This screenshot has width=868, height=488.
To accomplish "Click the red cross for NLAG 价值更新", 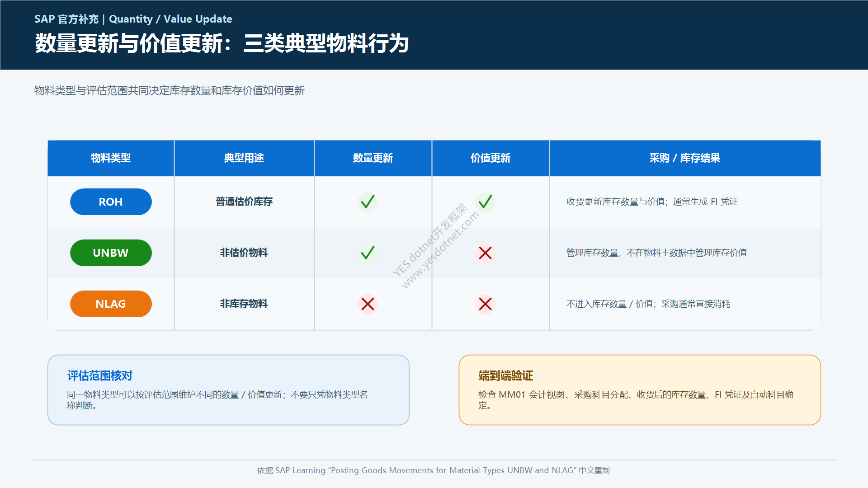I will coord(485,304).
